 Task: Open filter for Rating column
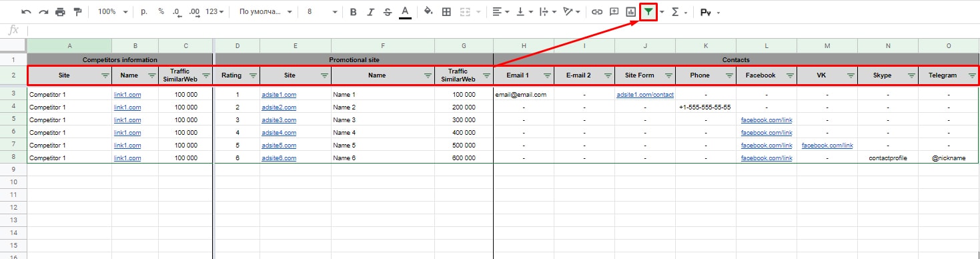tap(253, 75)
